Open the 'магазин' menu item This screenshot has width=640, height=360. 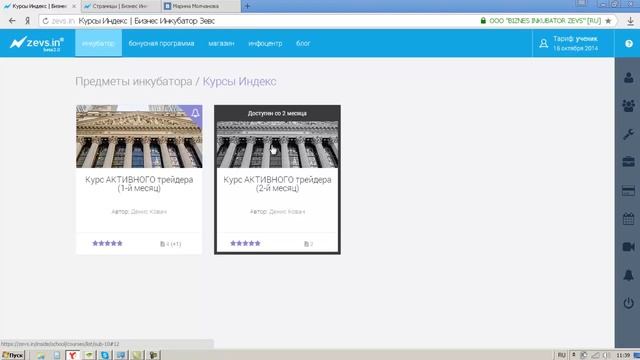point(221,43)
